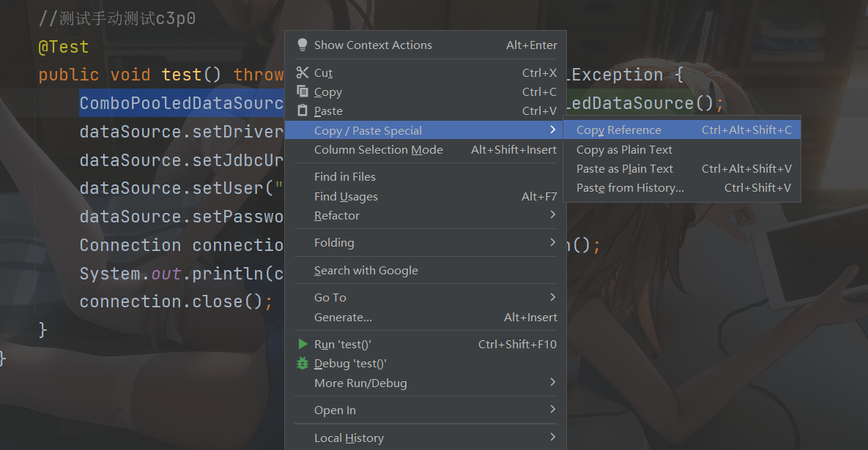This screenshot has height=450, width=868.
Task: Click the Show Context Actions lightbulb icon
Action: pyautogui.click(x=303, y=45)
